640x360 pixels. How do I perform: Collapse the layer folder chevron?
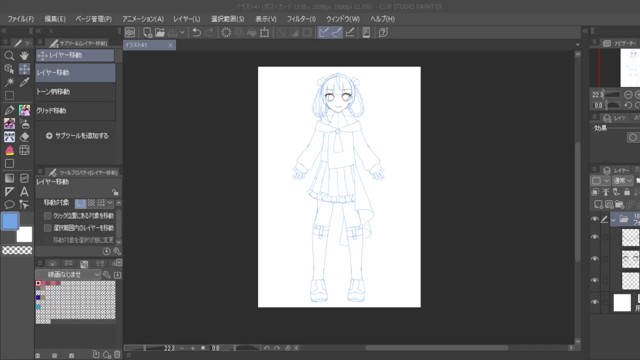click(613, 220)
